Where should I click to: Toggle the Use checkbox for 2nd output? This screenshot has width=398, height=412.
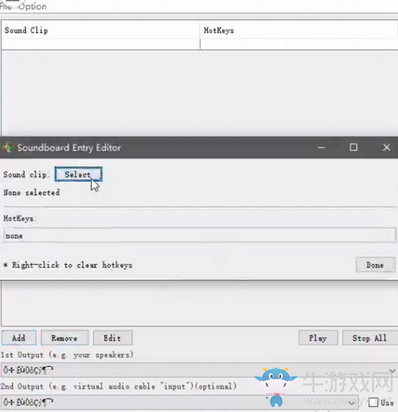[373, 402]
